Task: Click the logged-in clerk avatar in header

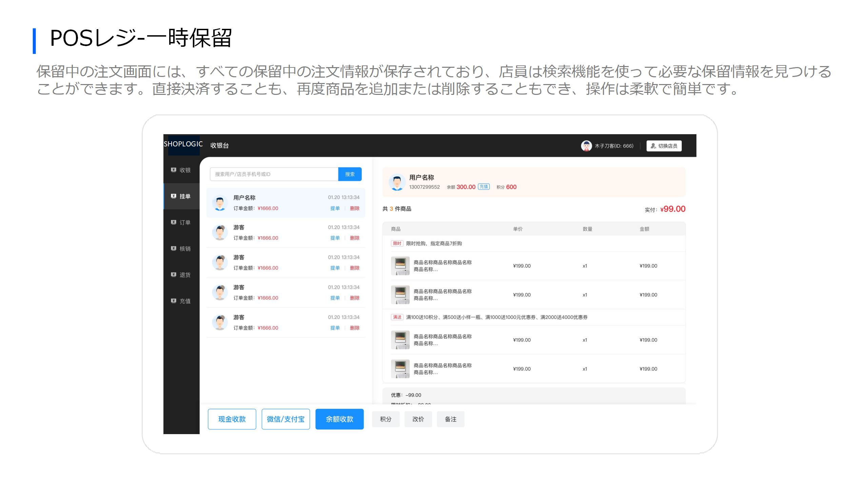Action: 586,146
